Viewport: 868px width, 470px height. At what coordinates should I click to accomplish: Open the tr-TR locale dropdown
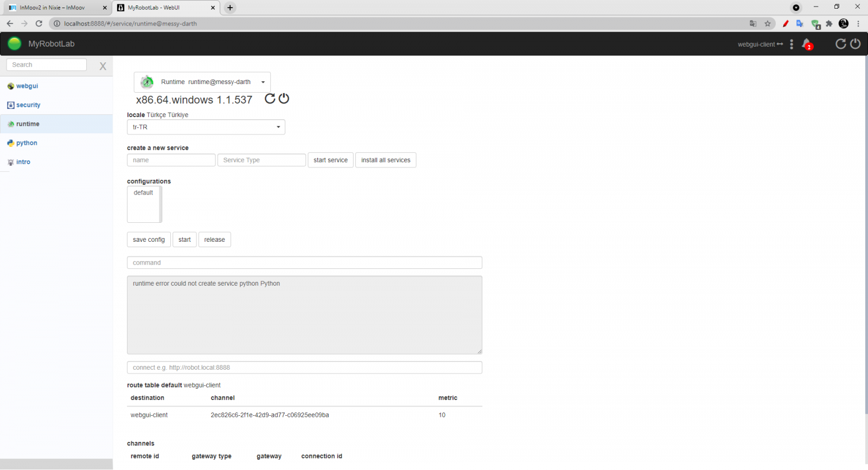click(x=206, y=127)
